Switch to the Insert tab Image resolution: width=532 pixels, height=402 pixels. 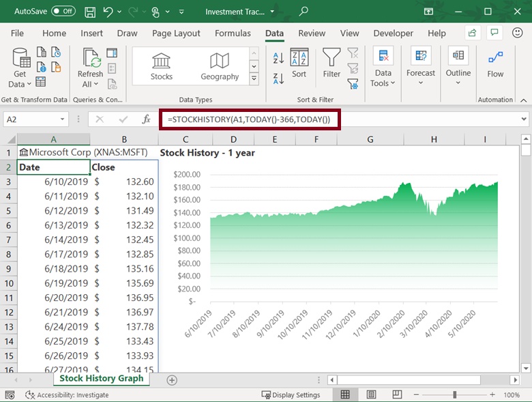(91, 33)
